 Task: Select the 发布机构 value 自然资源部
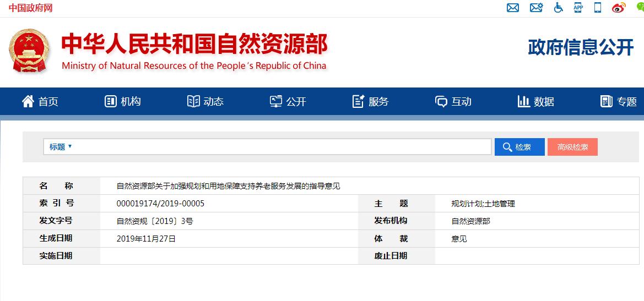point(470,221)
